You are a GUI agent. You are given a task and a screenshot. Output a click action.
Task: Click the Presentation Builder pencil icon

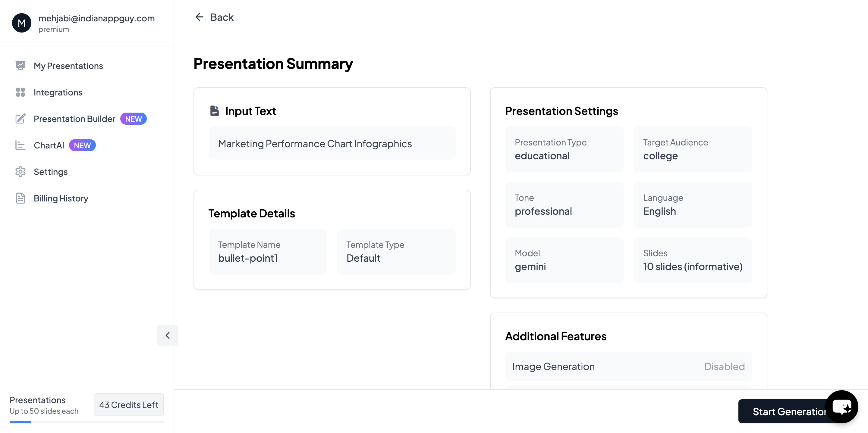[20, 119]
